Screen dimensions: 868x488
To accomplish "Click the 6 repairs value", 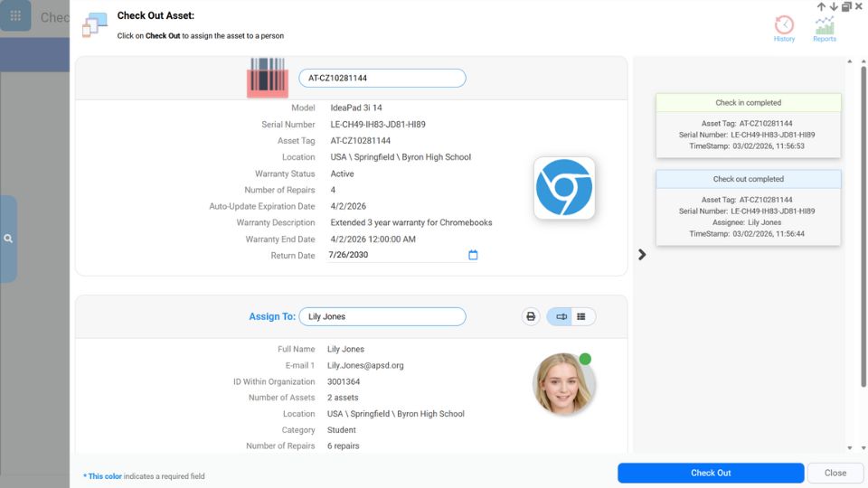I will [x=344, y=446].
